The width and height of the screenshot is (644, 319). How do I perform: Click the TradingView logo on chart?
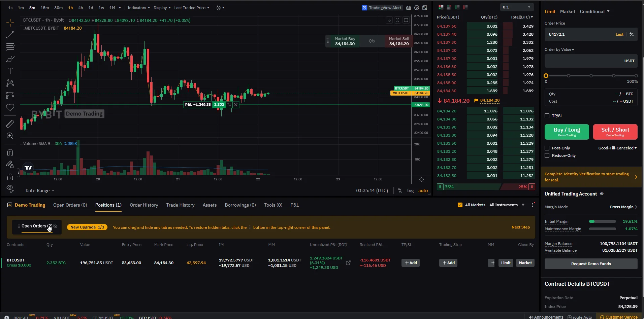(28, 168)
